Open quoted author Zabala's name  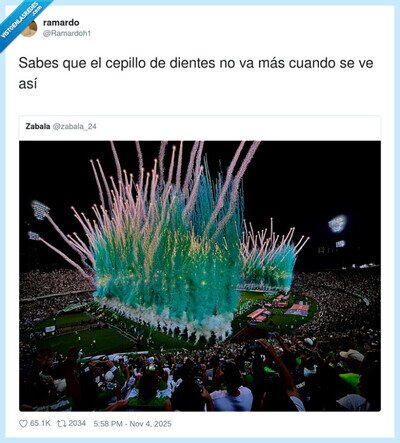tap(38, 126)
